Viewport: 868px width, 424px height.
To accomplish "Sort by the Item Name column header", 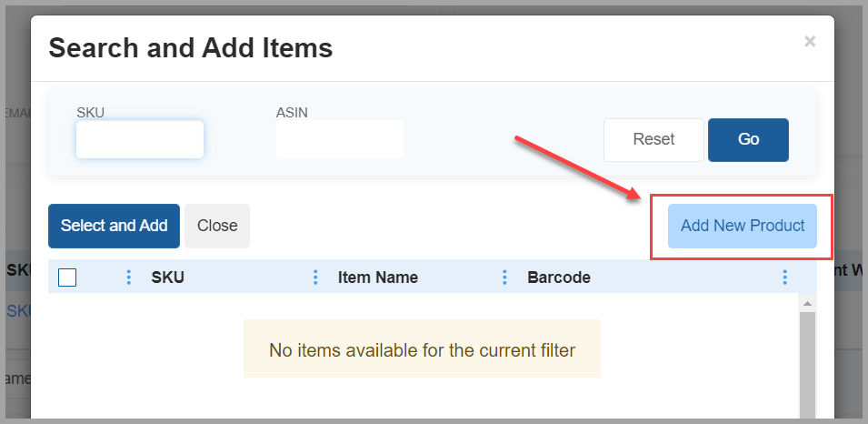I will pos(377,278).
